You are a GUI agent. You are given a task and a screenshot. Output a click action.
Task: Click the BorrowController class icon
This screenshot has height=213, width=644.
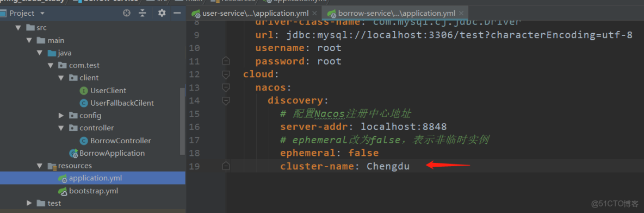pyautogui.click(x=84, y=141)
